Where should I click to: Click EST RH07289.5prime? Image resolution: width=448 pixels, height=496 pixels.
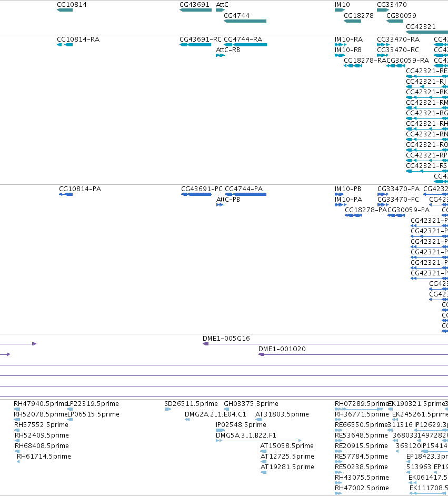click(x=361, y=404)
